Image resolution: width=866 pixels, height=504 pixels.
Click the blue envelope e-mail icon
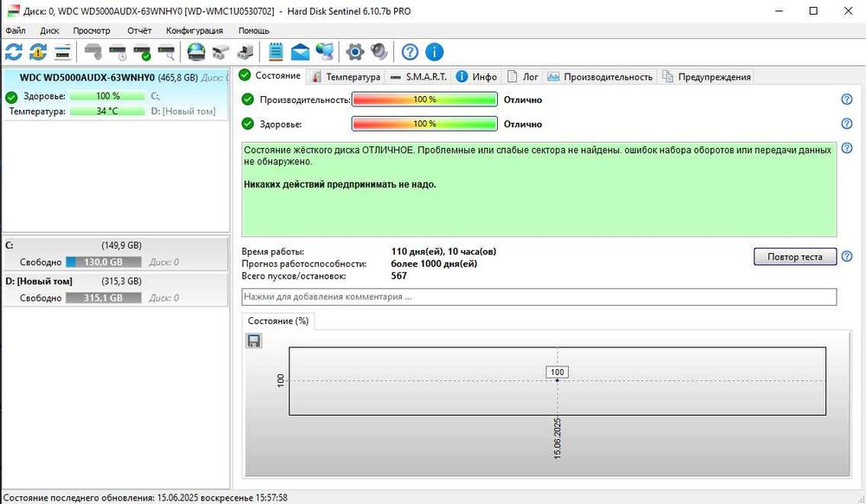300,52
